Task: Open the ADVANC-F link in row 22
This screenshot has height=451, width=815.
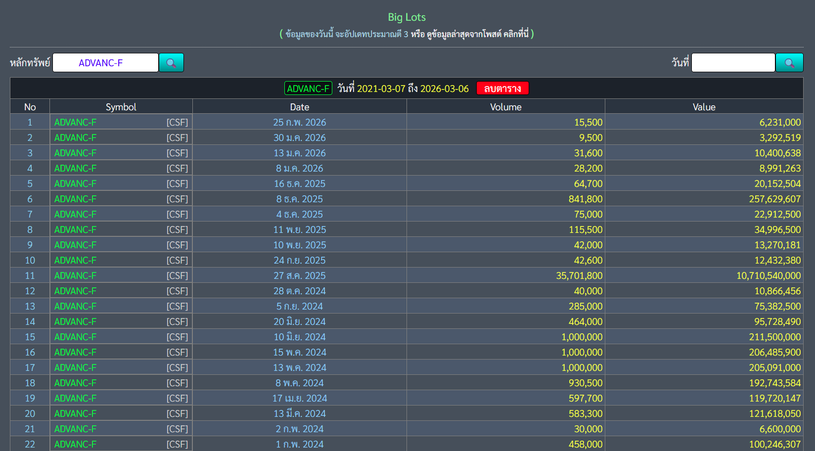Action: pyautogui.click(x=75, y=444)
